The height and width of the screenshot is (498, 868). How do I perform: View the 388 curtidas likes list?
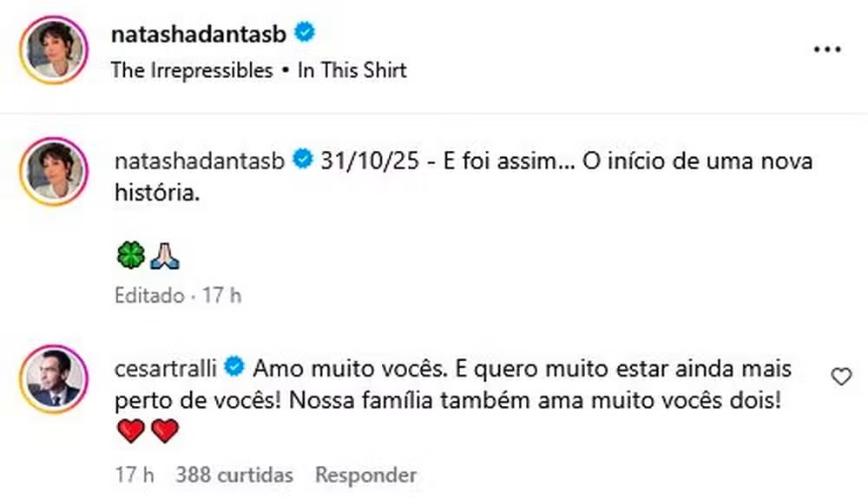point(234,475)
